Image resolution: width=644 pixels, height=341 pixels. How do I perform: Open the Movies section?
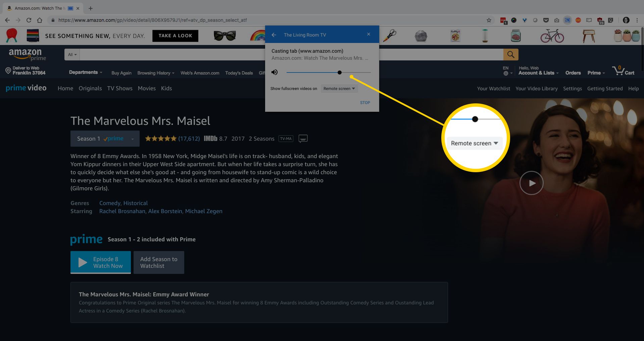147,88
